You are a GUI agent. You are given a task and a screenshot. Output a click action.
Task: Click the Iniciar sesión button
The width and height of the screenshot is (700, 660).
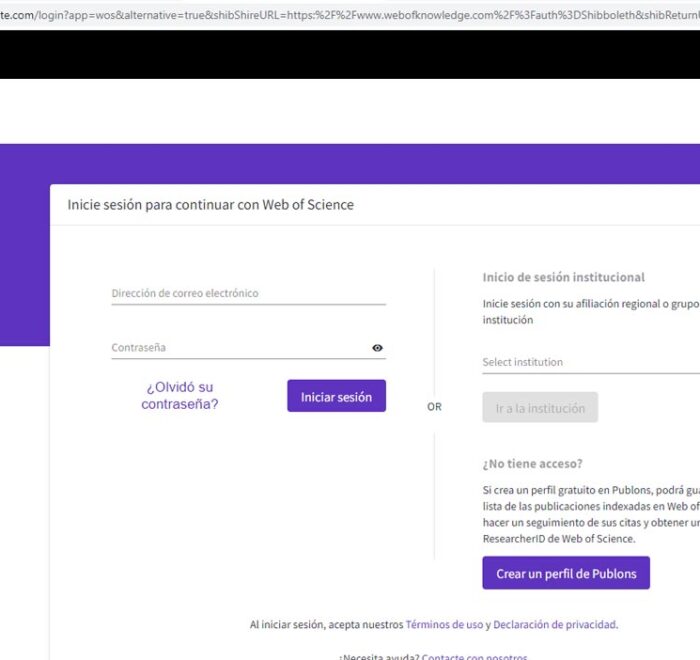pos(337,396)
